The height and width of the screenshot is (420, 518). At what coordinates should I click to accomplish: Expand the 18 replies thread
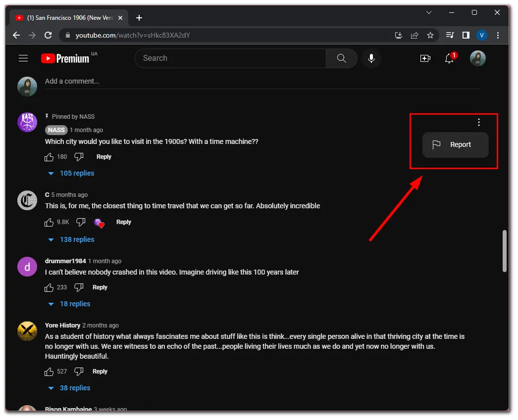69,304
